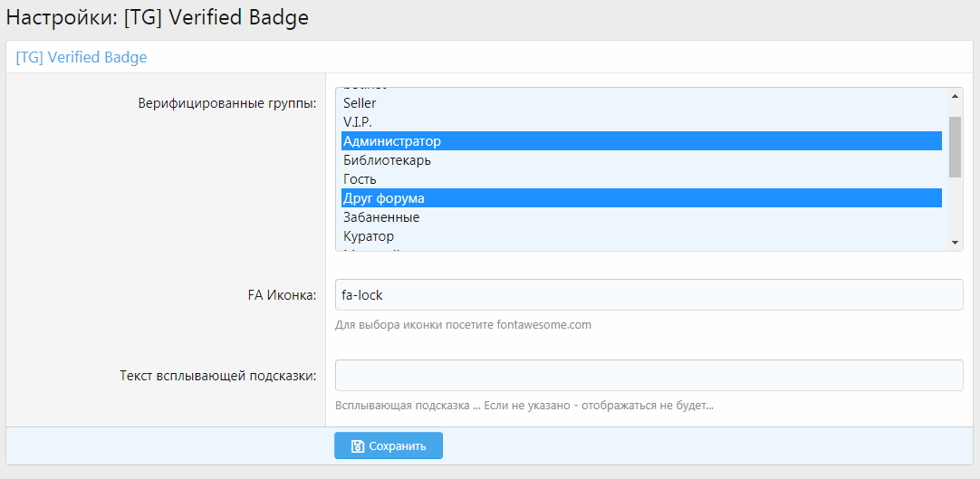Screen dimensions: 980x479
Task: Open the [TG] Verified Badge panel heading
Action: (x=82, y=57)
